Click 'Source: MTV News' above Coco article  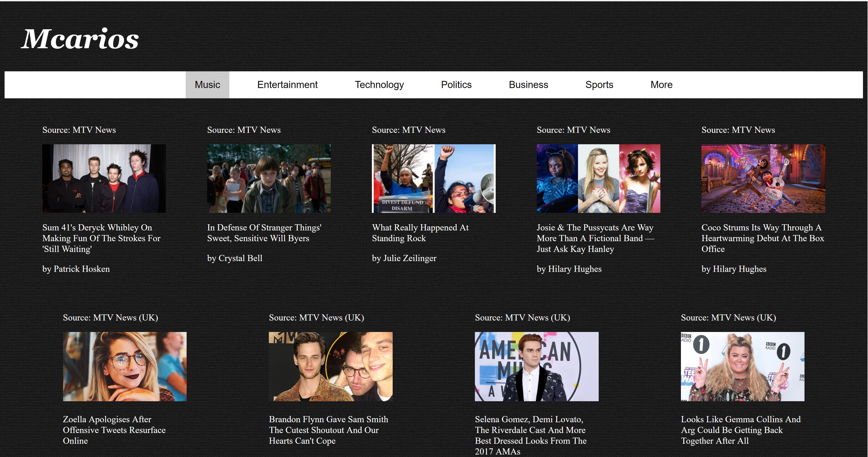(x=738, y=130)
